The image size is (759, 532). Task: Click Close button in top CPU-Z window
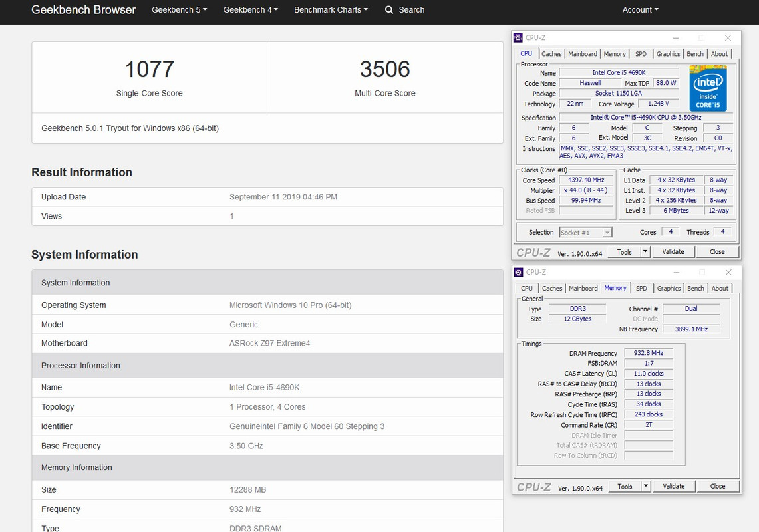point(717,252)
